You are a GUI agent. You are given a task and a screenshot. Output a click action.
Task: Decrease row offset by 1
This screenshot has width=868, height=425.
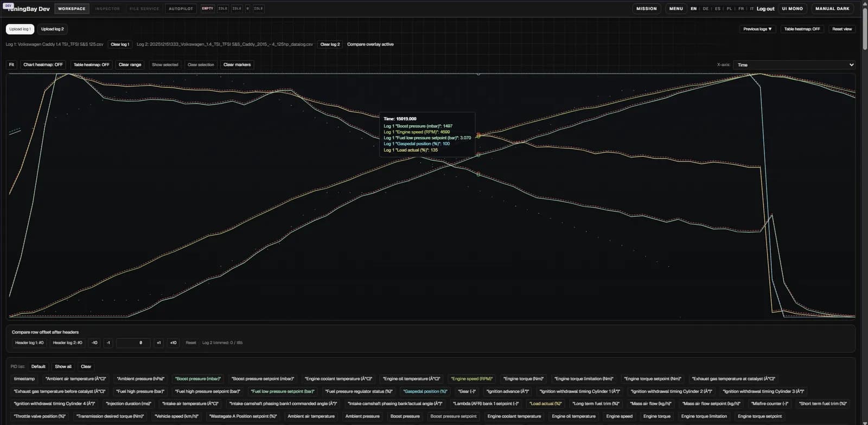point(108,343)
